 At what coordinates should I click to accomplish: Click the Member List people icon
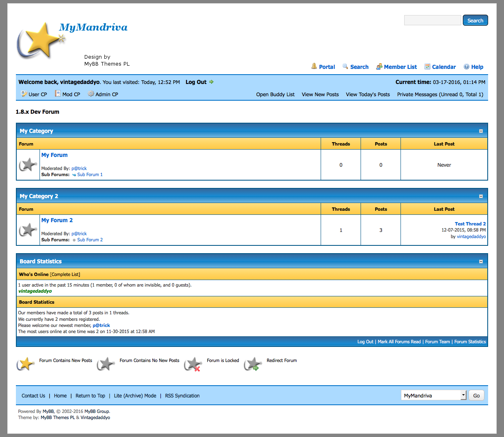coord(379,66)
